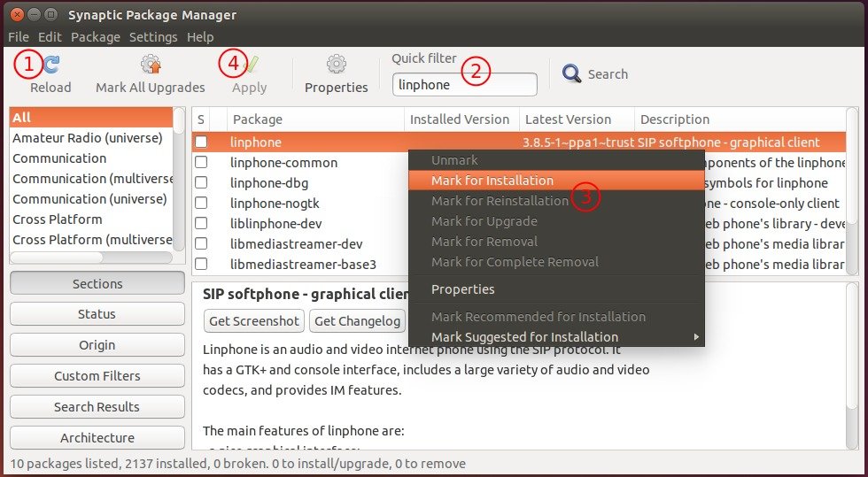The width and height of the screenshot is (868, 477).
Task: Toggle the libmediastreamer-dev package checkbox
Action: (x=201, y=244)
